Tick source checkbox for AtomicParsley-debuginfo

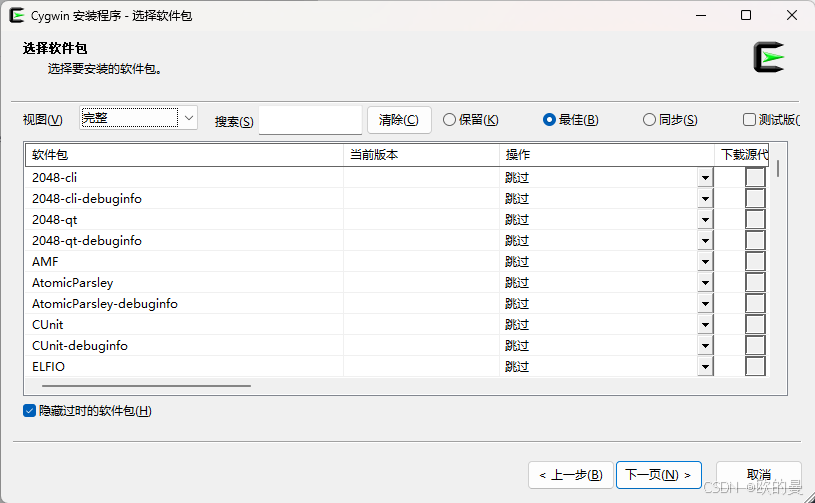click(x=755, y=303)
